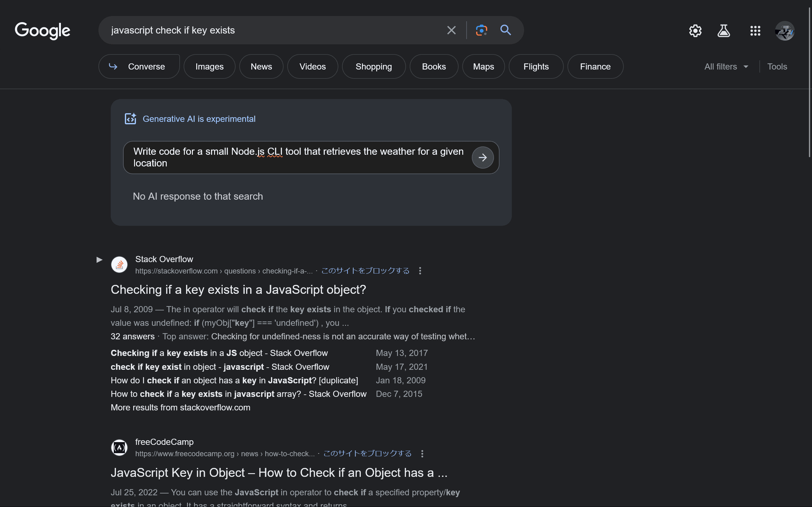
Task: Switch to the Images tab
Action: [x=209, y=66]
